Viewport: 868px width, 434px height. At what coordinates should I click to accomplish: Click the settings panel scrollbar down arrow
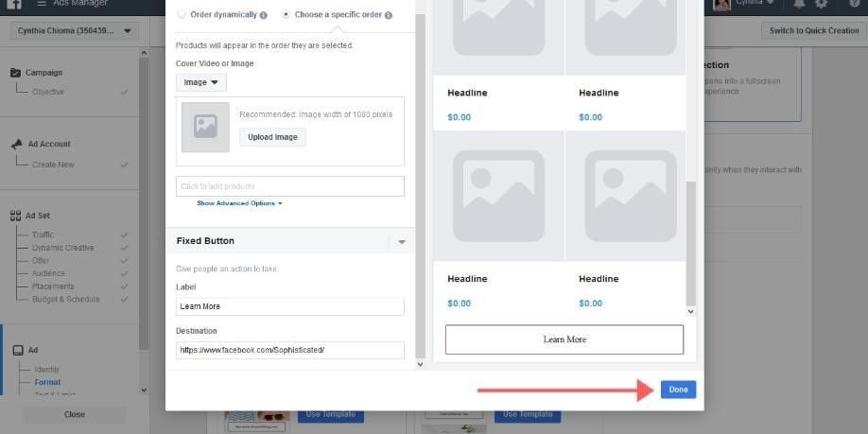(x=420, y=364)
